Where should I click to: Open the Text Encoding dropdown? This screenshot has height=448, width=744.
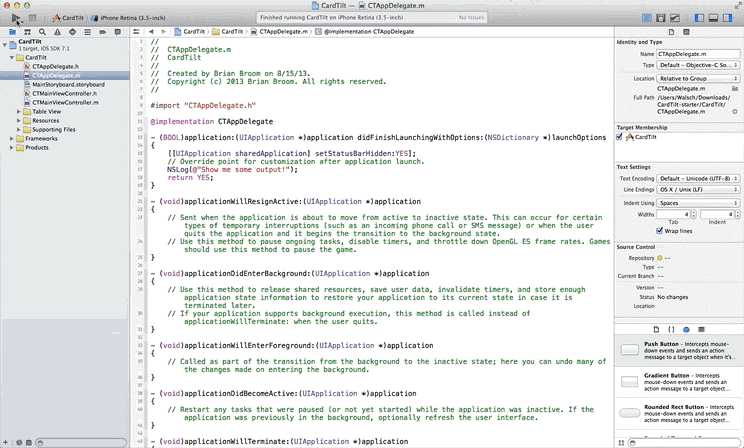698,178
